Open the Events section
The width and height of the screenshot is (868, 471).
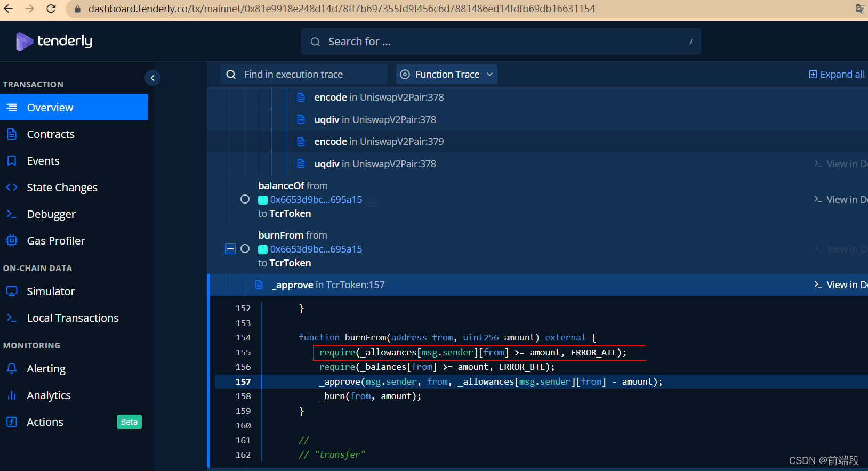[74, 160]
